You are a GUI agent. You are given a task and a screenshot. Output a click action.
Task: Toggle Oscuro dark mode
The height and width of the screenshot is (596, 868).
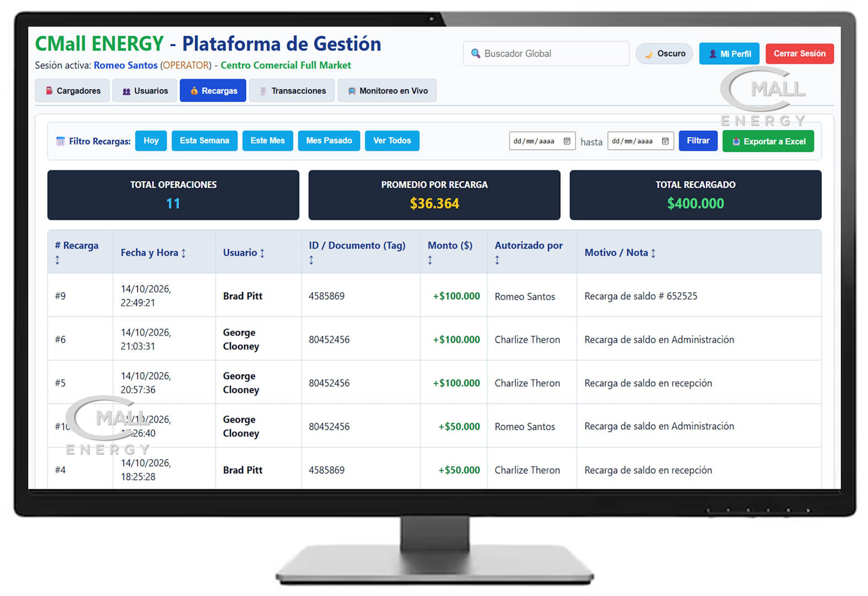664,54
